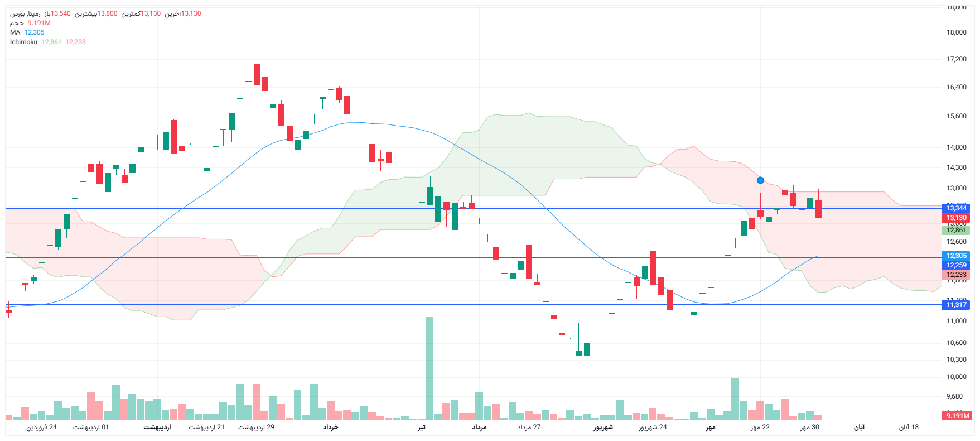Click the حجم volume legend label
The image size is (980, 441).
click(17, 23)
